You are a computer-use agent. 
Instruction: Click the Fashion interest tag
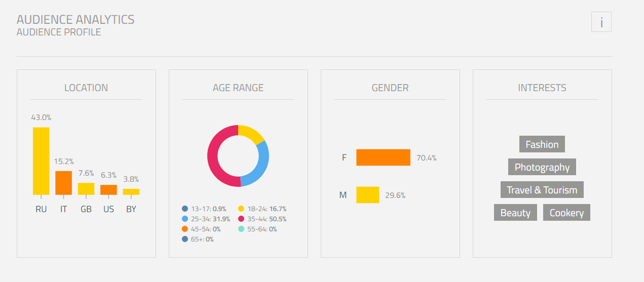tap(542, 144)
